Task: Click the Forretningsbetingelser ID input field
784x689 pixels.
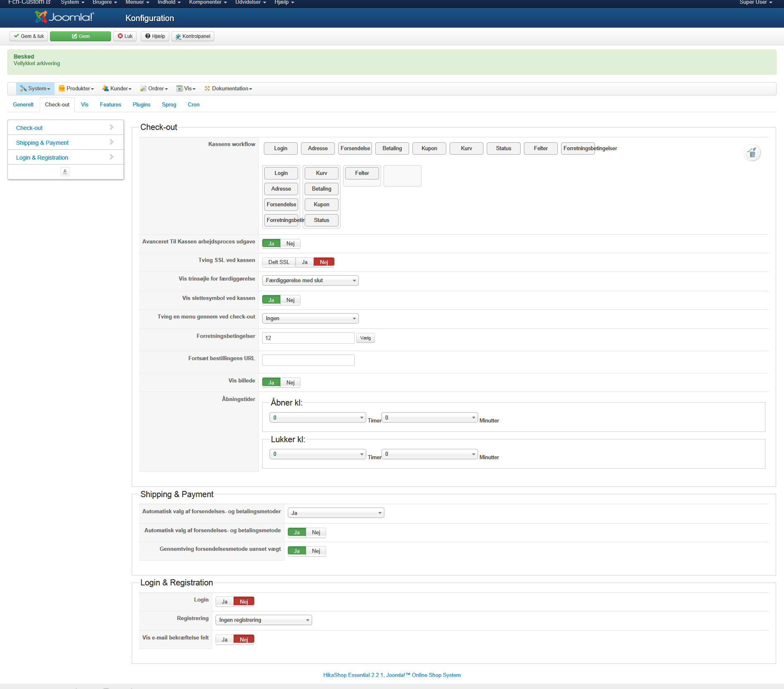Action: (308, 338)
